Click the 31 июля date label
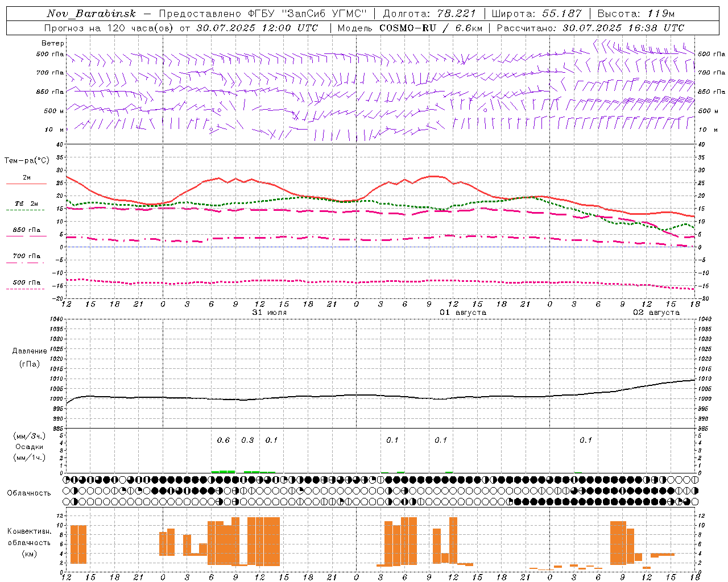 pyautogui.click(x=270, y=313)
